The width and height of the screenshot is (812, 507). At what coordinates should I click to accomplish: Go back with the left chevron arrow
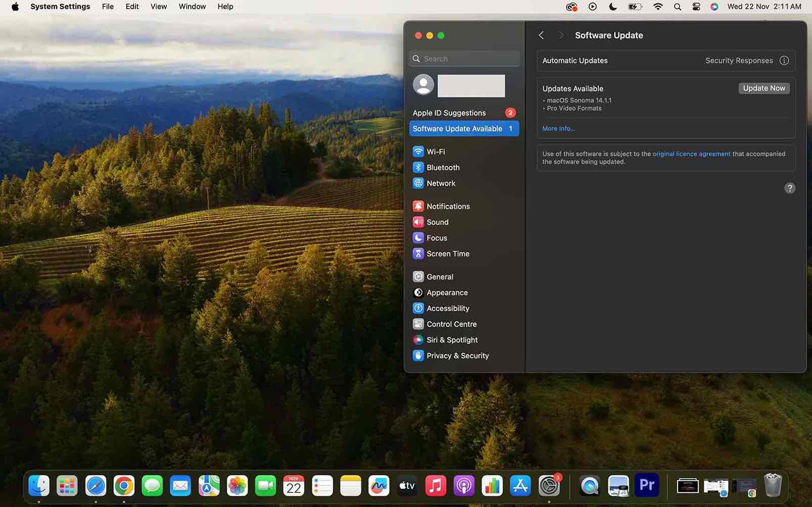(541, 35)
